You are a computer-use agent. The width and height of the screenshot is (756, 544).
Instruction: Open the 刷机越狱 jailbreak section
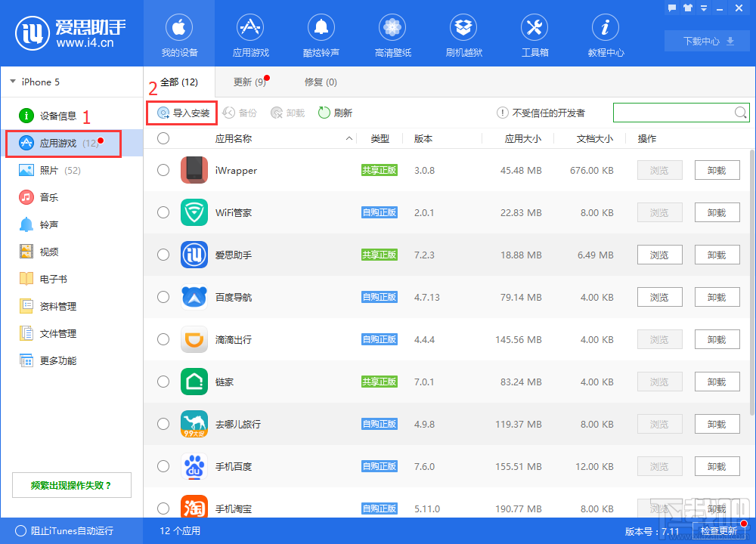click(463, 34)
